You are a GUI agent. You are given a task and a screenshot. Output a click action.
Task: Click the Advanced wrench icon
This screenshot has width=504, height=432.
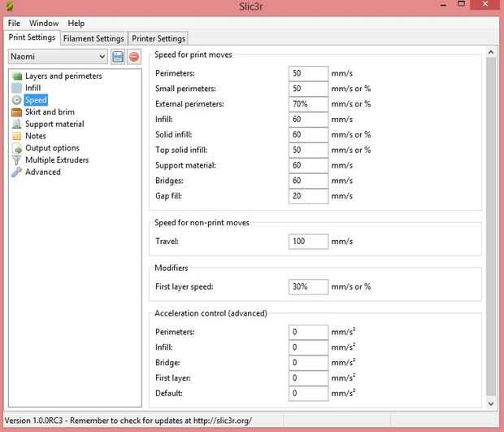pos(17,172)
